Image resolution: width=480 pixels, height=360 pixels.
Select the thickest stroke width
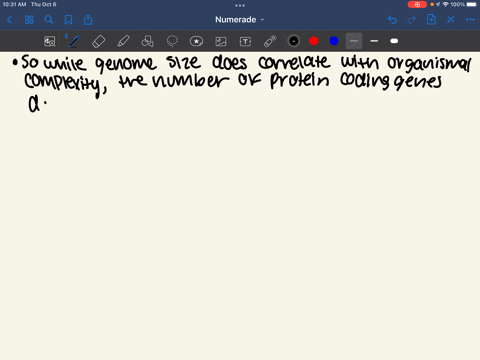(394, 41)
